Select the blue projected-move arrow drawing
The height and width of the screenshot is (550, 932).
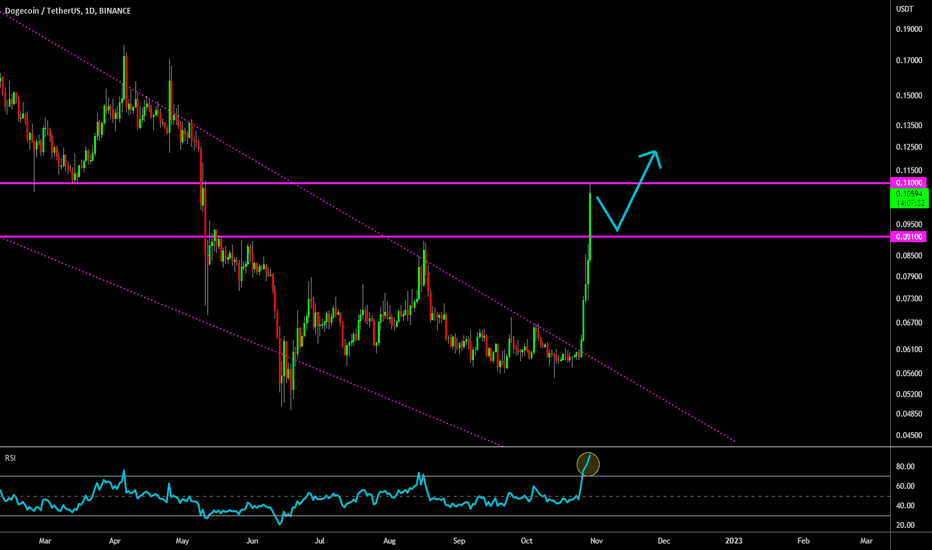click(629, 190)
